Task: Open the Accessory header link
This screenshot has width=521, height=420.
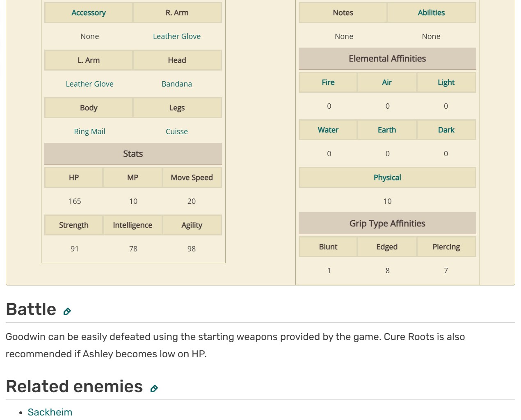Action: [89, 13]
